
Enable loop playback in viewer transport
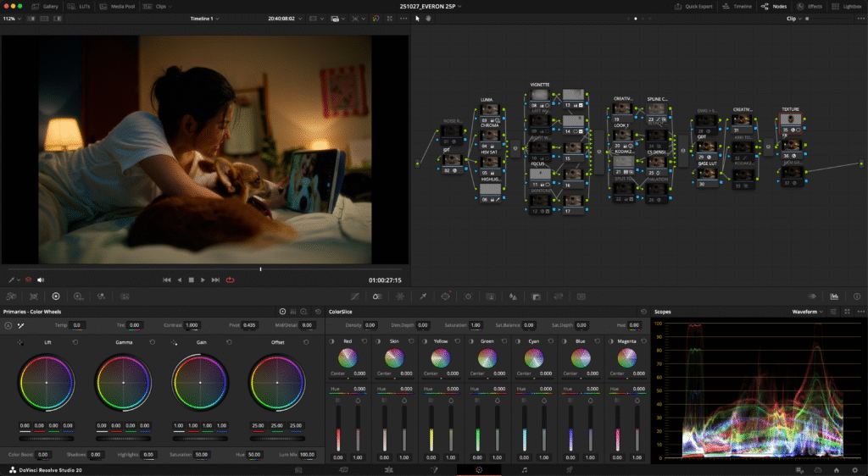(x=230, y=280)
